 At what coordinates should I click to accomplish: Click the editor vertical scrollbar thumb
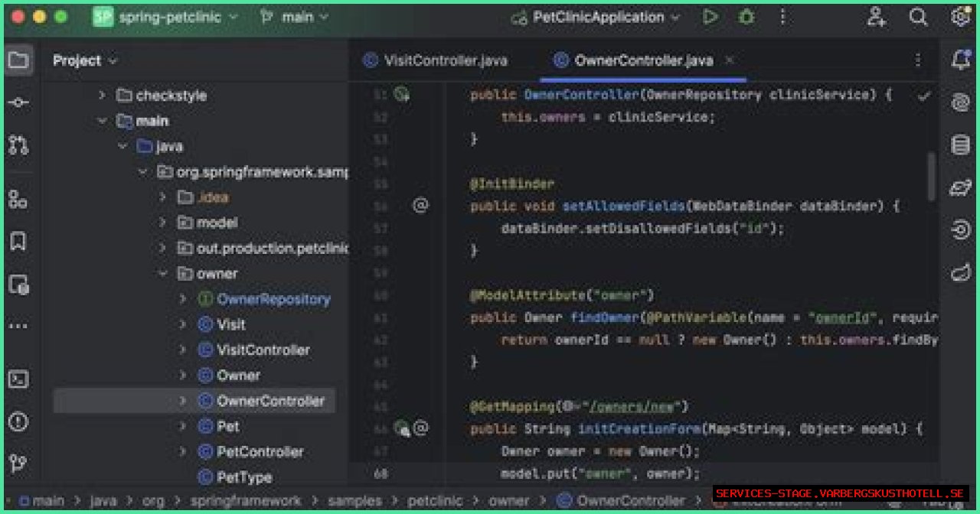point(932,176)
